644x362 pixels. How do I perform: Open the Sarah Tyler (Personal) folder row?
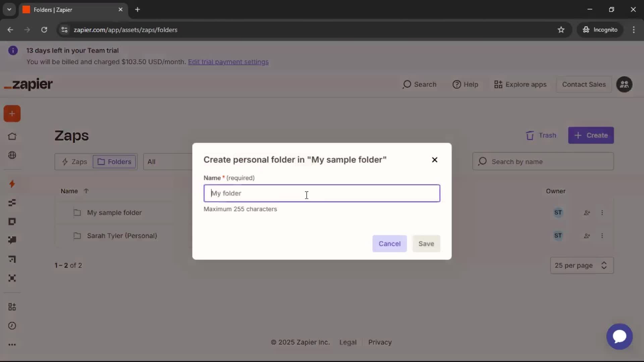click(122, 236)
